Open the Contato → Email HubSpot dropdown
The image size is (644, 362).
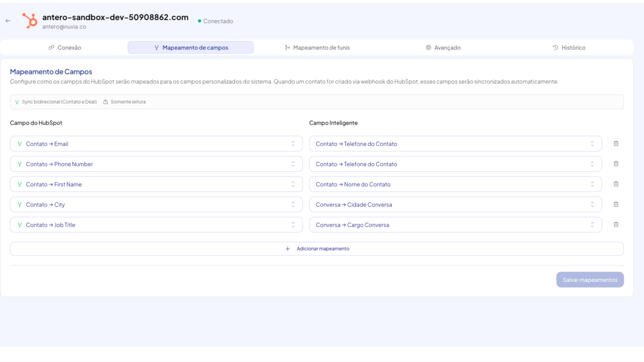156,144
